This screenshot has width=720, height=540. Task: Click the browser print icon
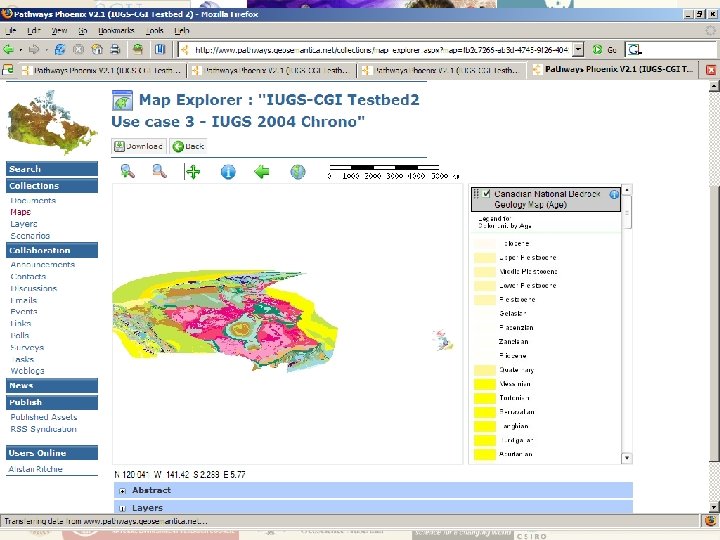click(x=115, y=49)
